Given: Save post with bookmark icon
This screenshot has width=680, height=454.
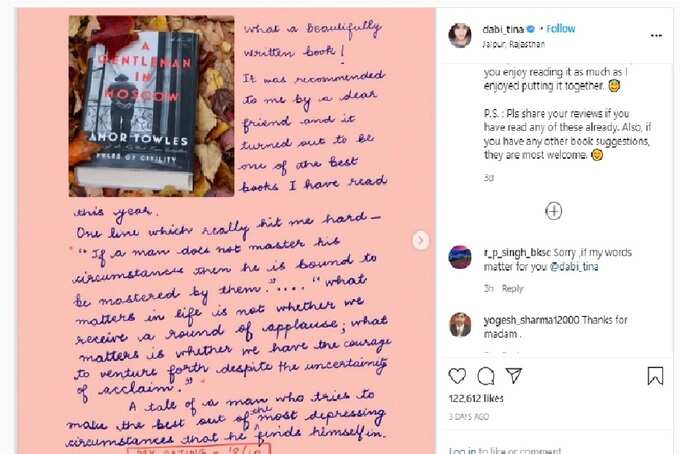Looking at the screenshot, I should (x=655, y=376).
